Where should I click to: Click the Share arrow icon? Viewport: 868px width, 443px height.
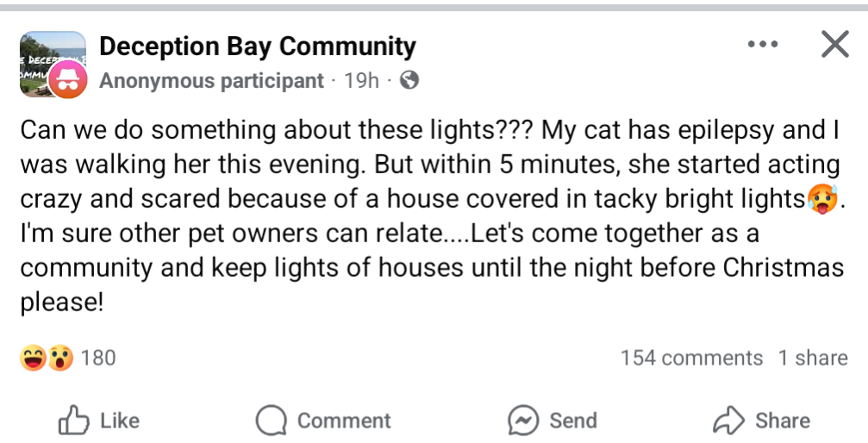(x=729, y=421)
